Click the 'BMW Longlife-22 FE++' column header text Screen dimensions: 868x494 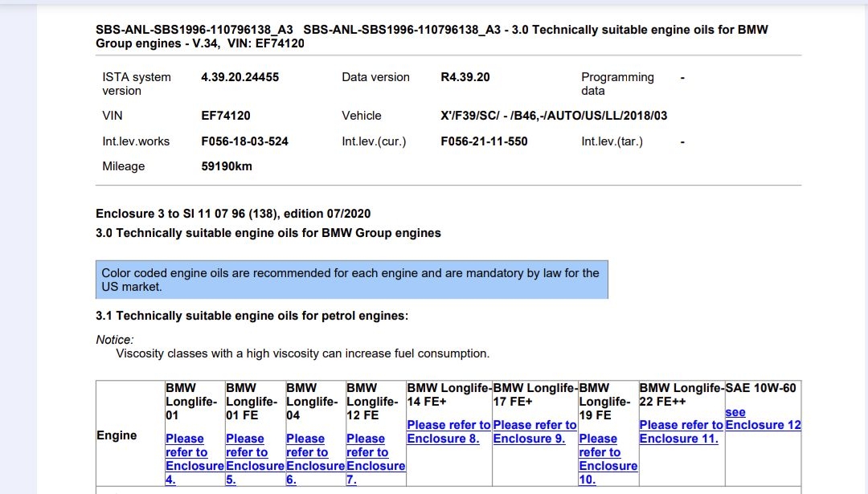click(x=682, y=395)
